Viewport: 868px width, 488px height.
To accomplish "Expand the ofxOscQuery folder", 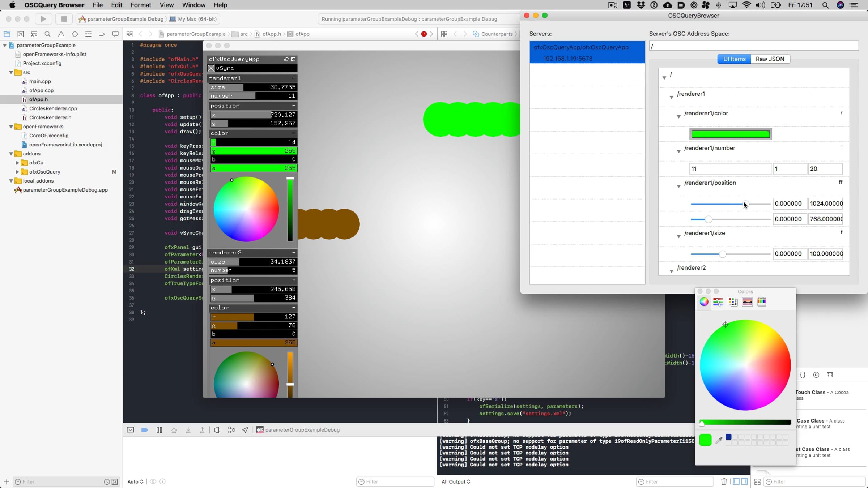I will 17,172.
